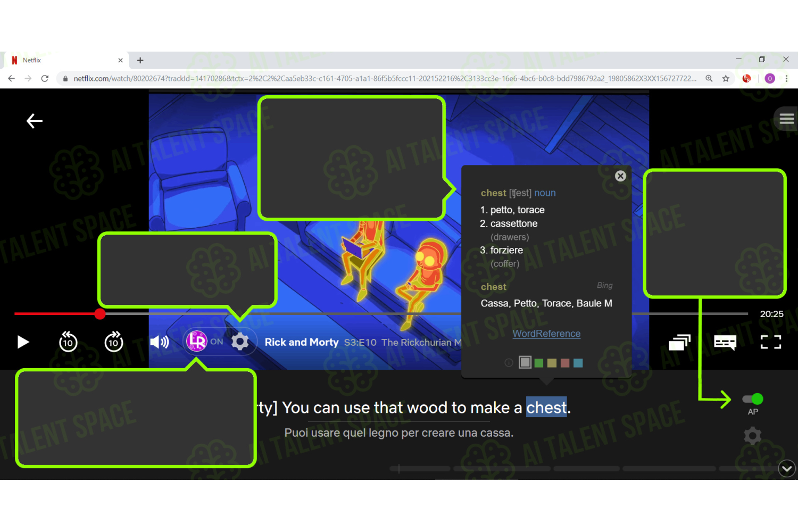This screenshot has height=532, width=798.
Task: Restore down the Chrome window
Action: 762,59
